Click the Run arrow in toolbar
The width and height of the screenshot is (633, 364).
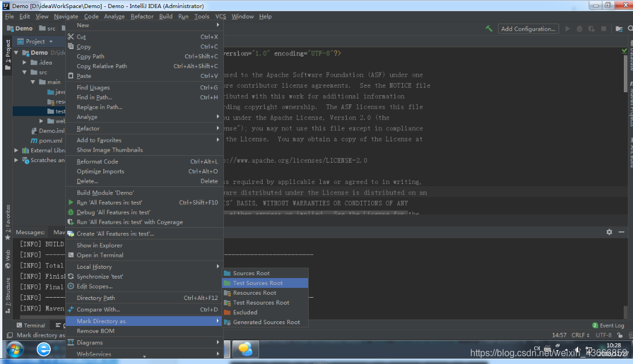tap(568, 29)
